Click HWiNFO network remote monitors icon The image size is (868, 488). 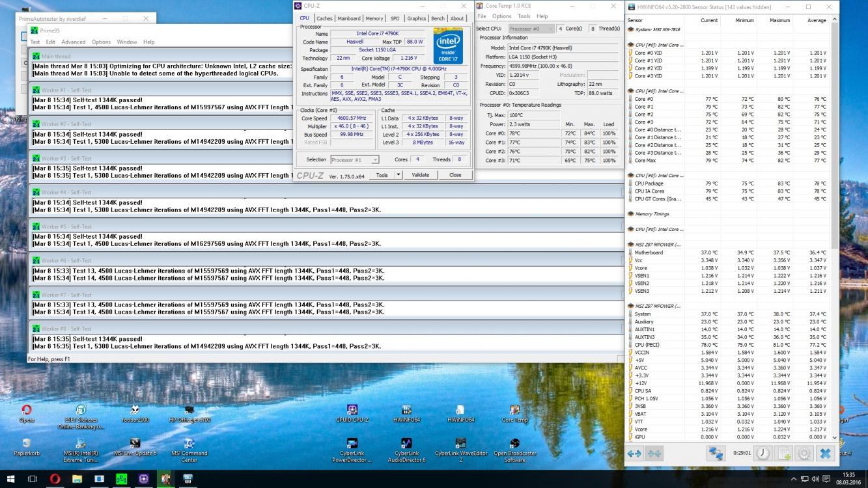[716, 454]
